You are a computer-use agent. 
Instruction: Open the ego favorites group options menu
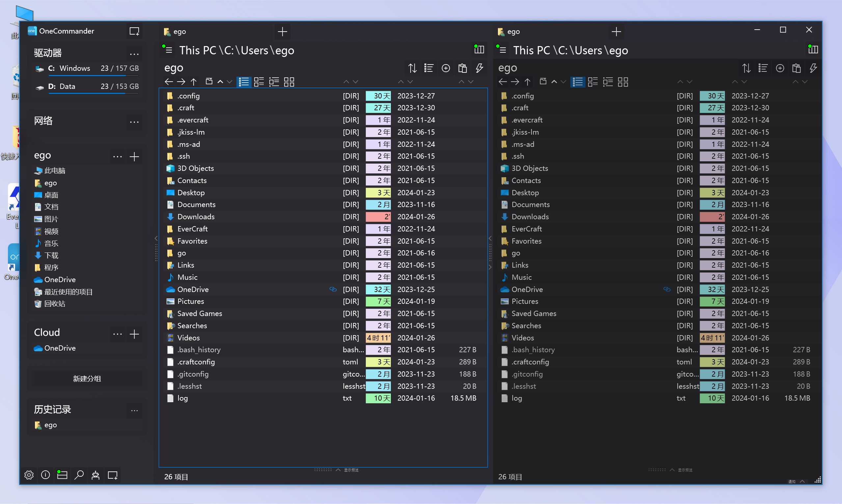[x=118, y=157]
